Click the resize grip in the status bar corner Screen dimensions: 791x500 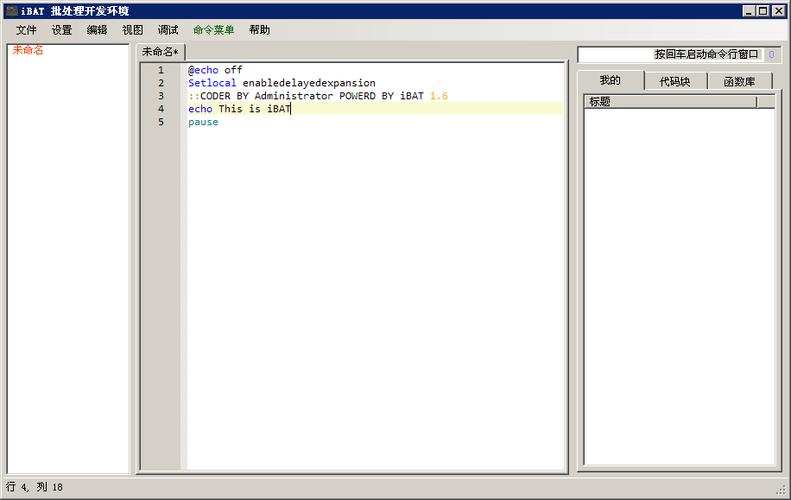click(782, 490)
